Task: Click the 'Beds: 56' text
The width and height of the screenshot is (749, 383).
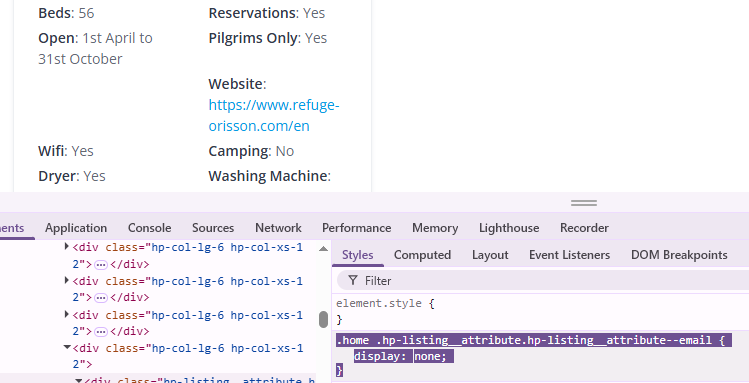Action: point(66,13)
